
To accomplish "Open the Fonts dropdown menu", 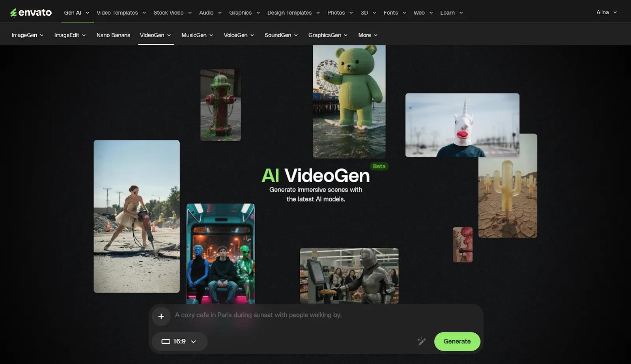I will 395,13.
